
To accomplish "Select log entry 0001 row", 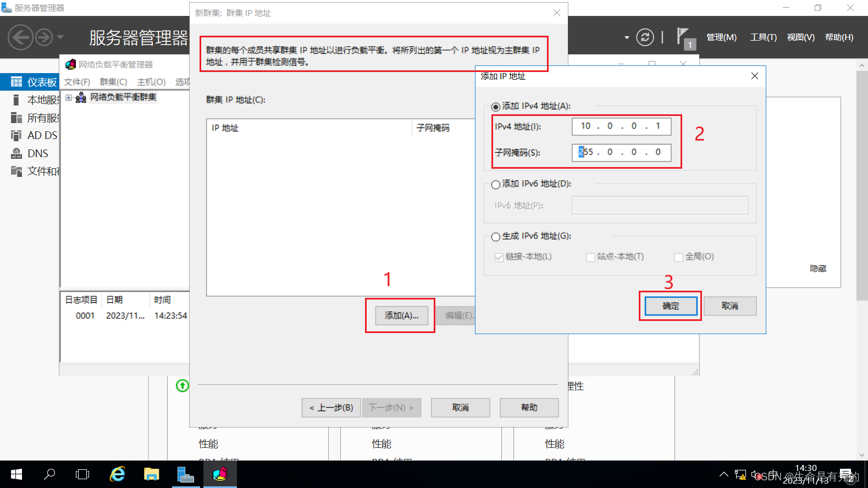I will tap(126, 316).
